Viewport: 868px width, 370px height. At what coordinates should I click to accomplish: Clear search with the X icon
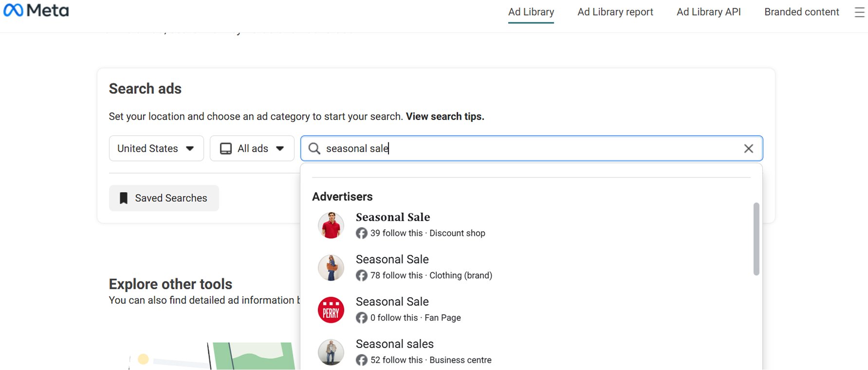coord(748,149)
